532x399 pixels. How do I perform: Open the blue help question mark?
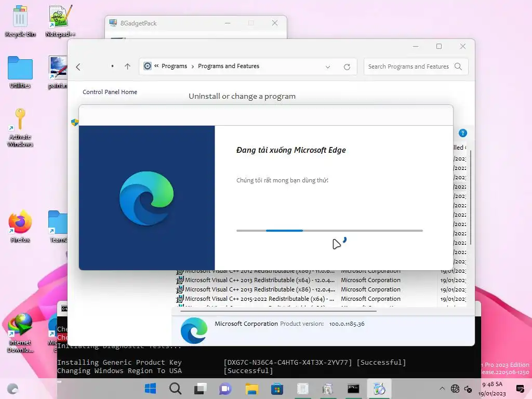(x=462, y=133)
